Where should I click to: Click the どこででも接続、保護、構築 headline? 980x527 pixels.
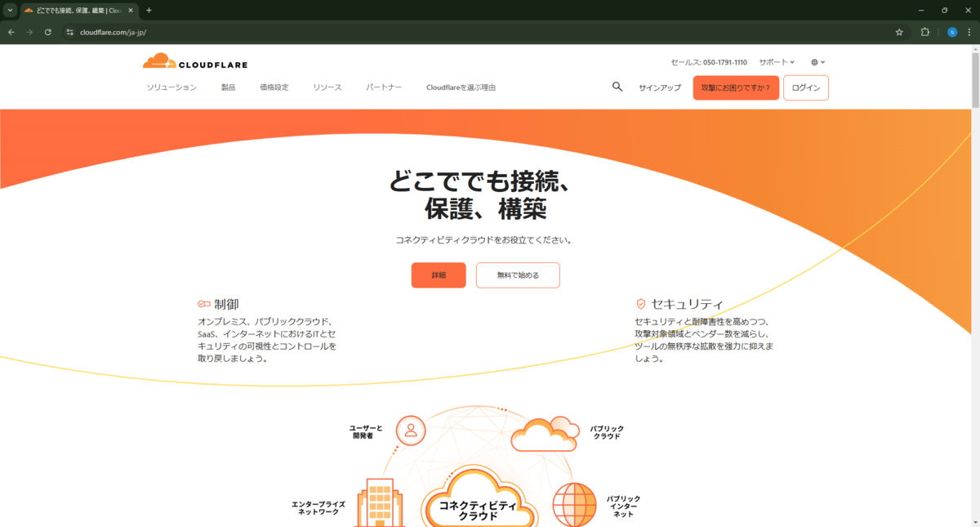tap(479, 194)
